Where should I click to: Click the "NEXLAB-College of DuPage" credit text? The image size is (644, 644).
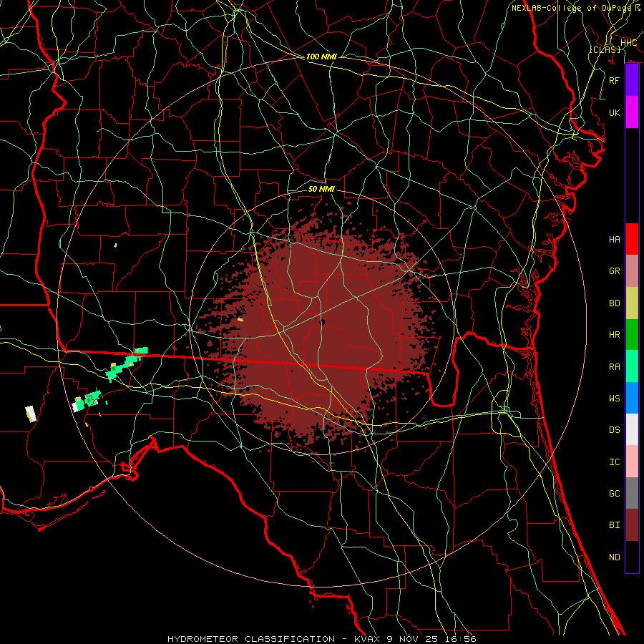tap(572, 8)
